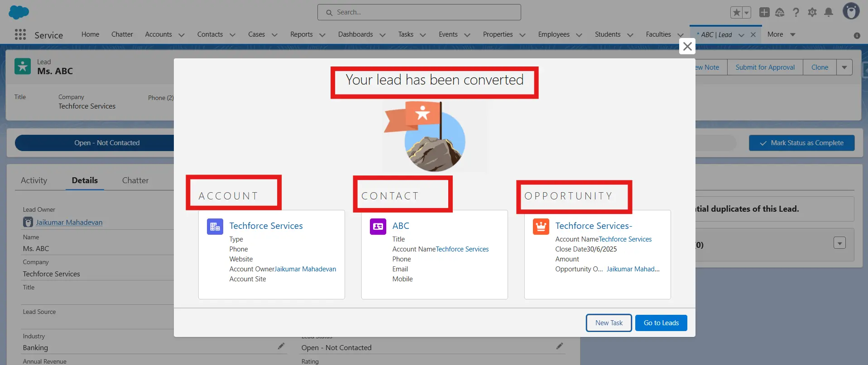Click the opportunity crown icon
This screenshot has height=365, width=868.
pyautogui.click(x=541, y=227)
